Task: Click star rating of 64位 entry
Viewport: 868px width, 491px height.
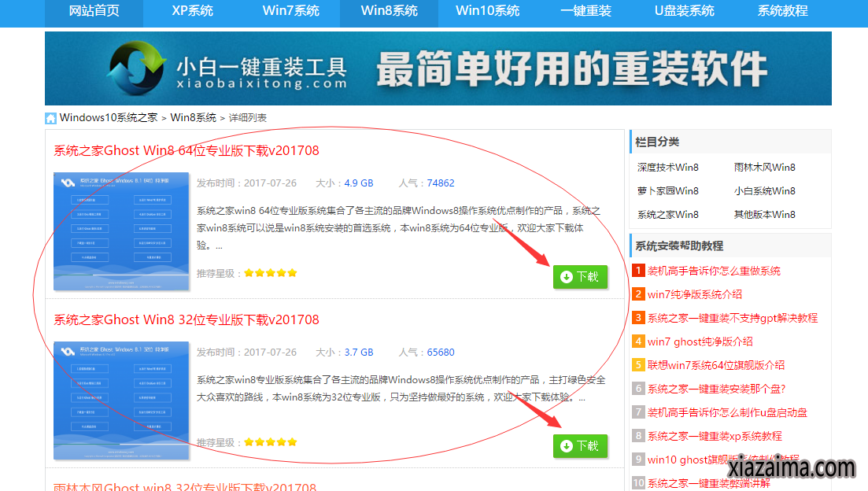Action: point(271,273)
